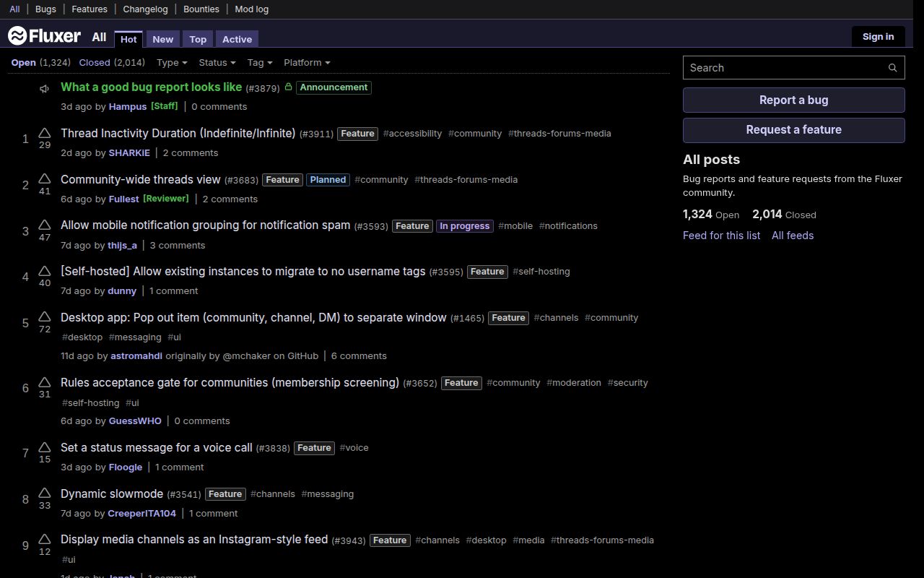924x578 pixels.
Task: Open Features in top navigation
Action: coord(90,9)
